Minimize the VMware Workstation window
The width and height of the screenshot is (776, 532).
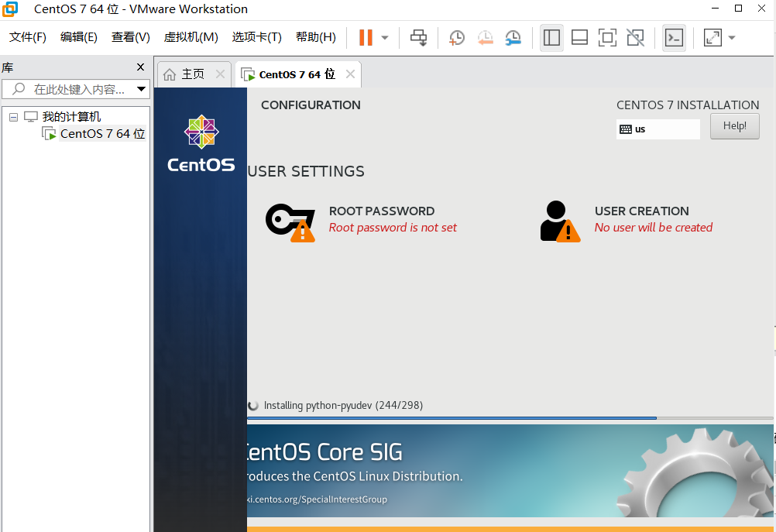(715, 9)
